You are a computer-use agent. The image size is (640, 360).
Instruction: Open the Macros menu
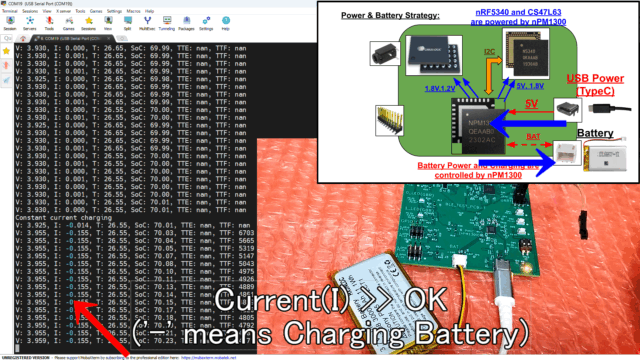click(x=133, y=11)
